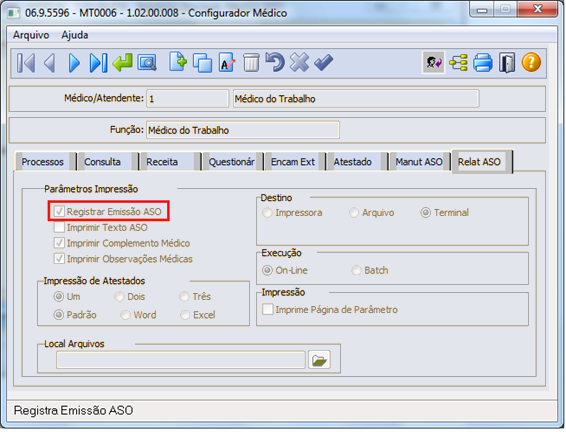Select Dois atestado copies radio
This screenshot has width=566, height=432.
point(119,297)
